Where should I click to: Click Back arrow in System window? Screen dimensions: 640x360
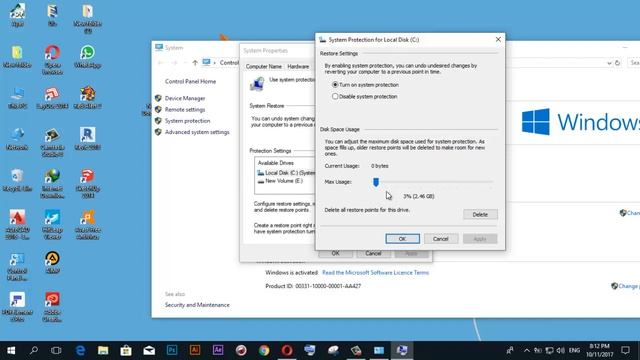coord(160,63)
